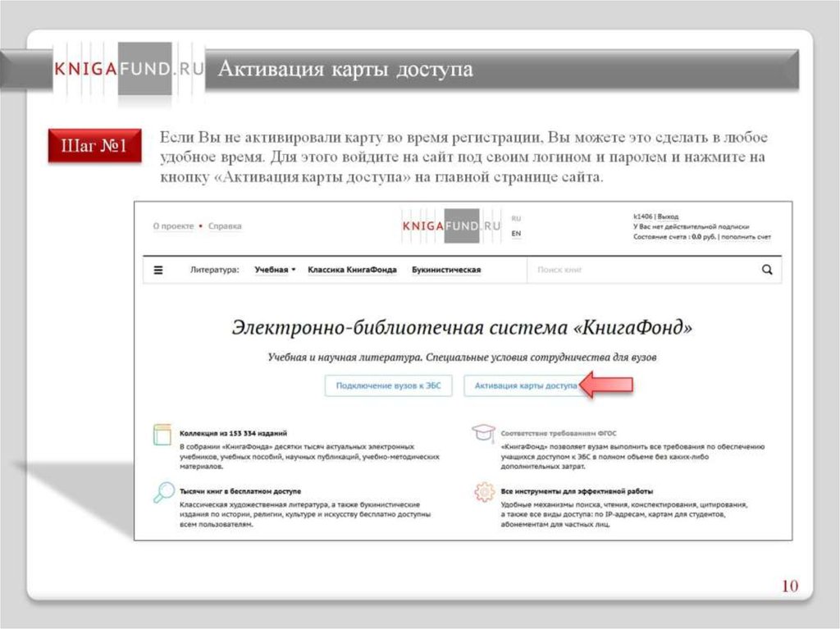
Task: Click the пополнить счет link
Action: (x=746, y=237)
